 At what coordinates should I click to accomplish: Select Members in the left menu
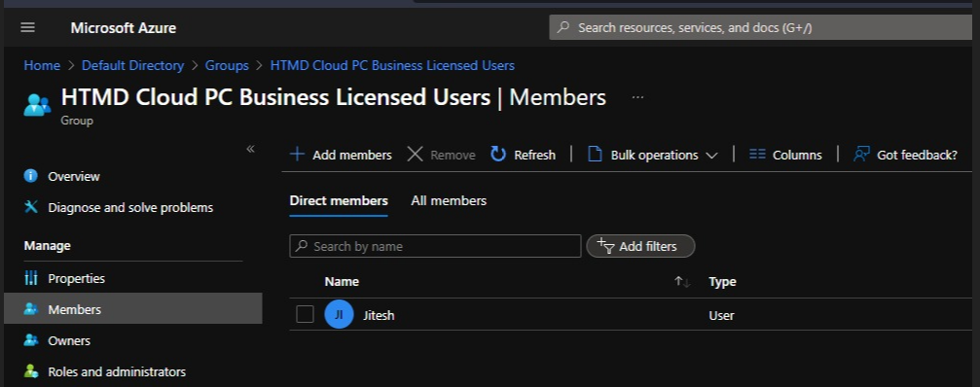click(133, 309)
